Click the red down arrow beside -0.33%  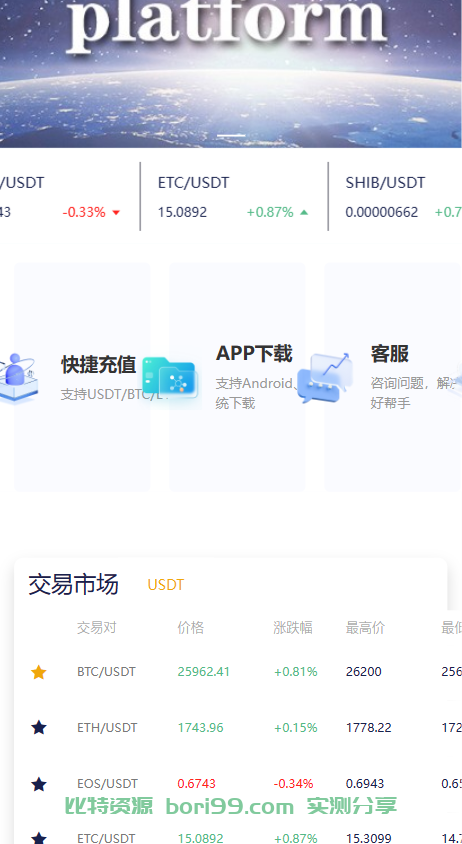[x=115, y=213]
